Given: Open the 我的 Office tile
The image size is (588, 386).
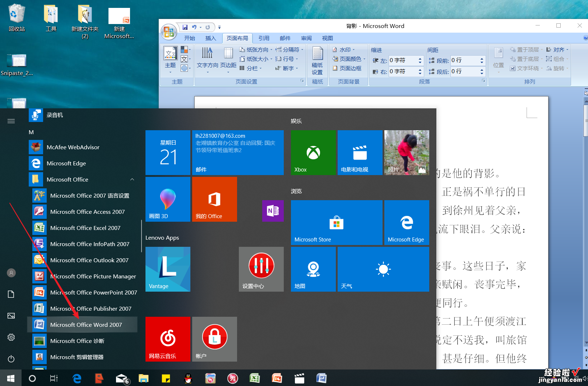Looking at the screenshot, I should 214,199.
